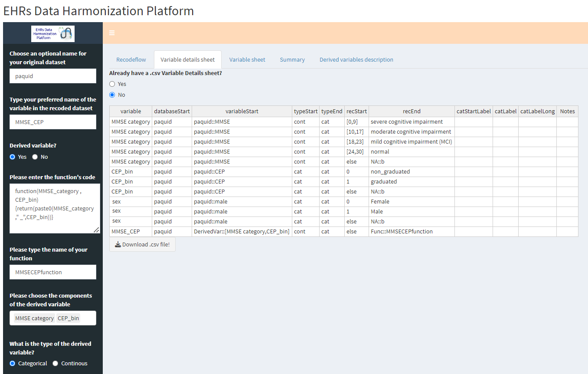Toggle the hamburger sidebar menu icon
This screenshot has height=374, width=588.
click(112, 33)
